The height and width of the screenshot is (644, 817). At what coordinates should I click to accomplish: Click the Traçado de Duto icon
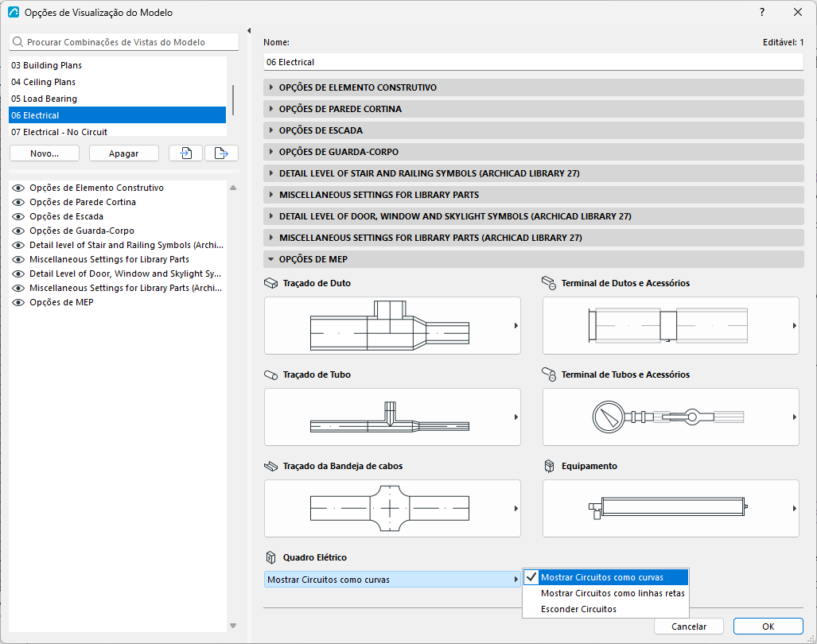point(271,283)
